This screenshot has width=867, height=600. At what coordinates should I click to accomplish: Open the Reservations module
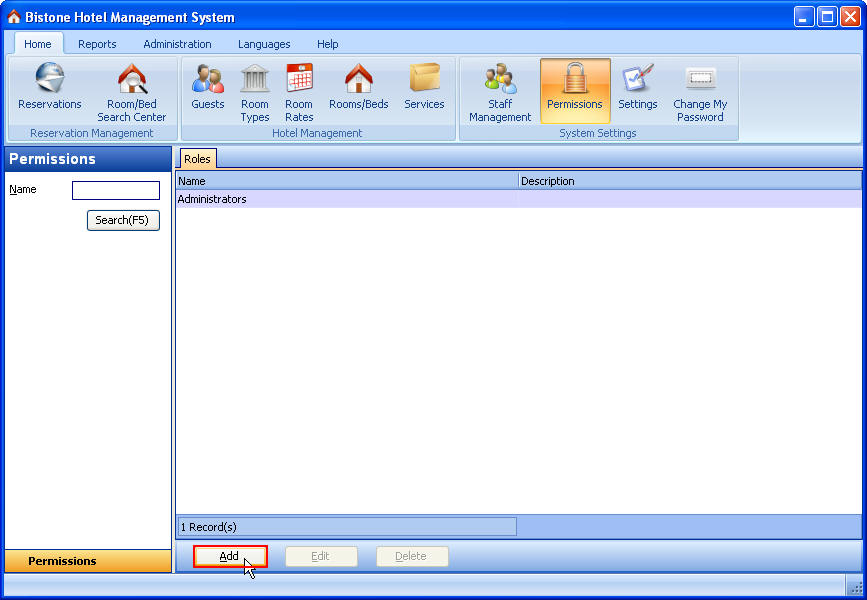pos(49,90)
